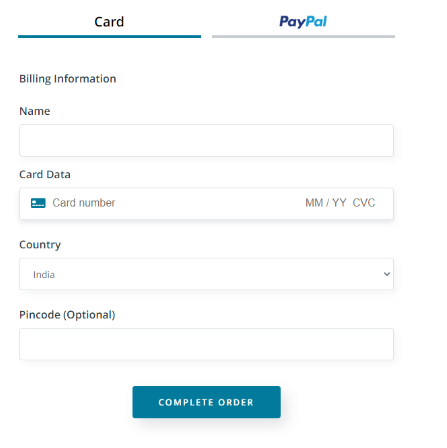Select the MM / YY expiry field

coord(326,203)
